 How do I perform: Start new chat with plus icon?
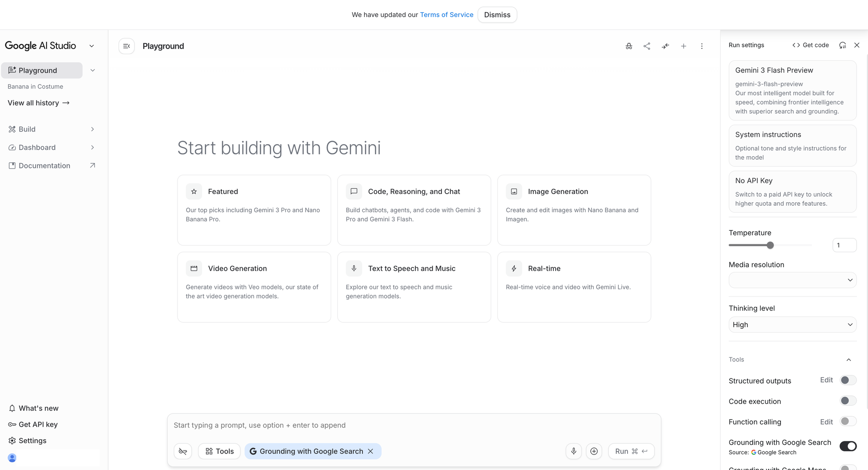coord(684,46)
